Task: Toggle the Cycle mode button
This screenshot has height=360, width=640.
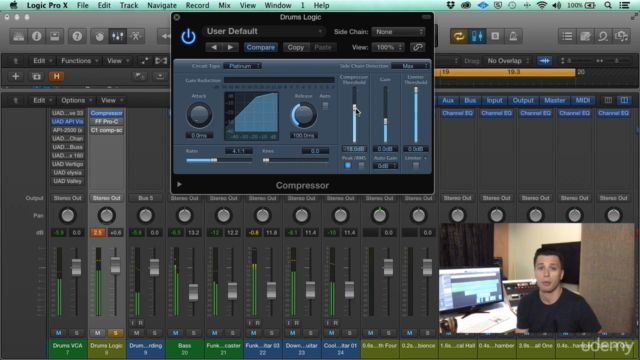Action: point(459,36)
